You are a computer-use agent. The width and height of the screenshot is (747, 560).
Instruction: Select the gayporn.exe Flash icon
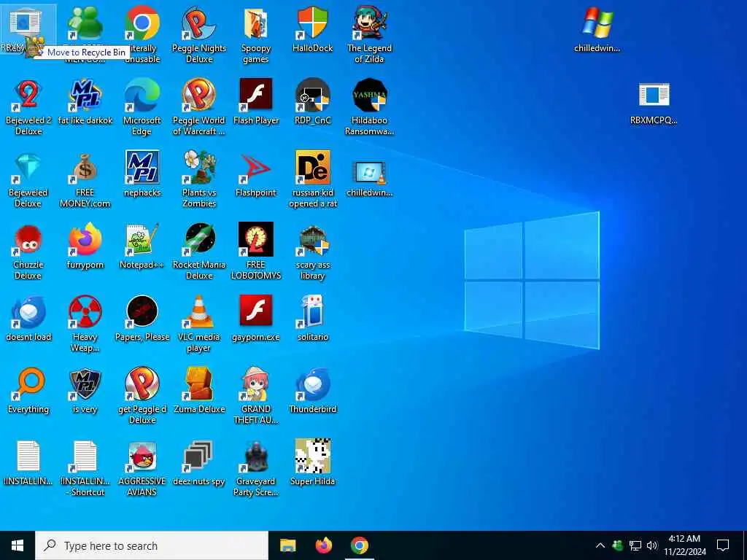pos(256,312)
